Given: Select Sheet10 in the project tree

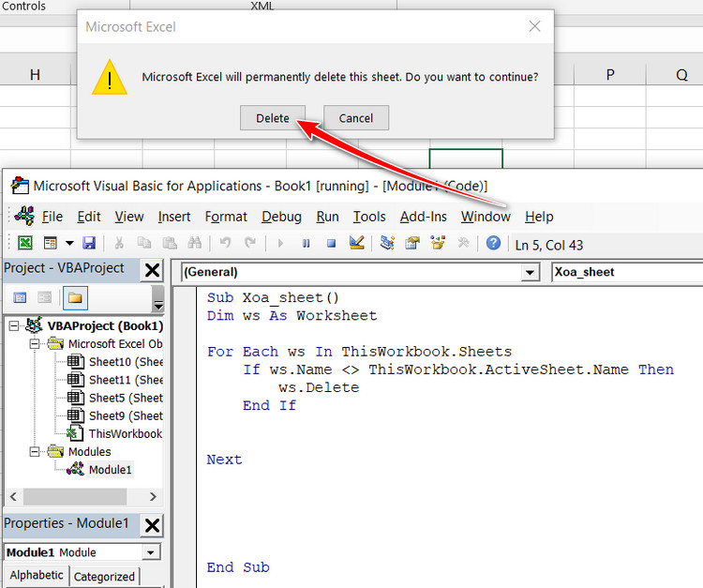Looking at the screenshot, I should pyautogui.click(x=125, y=362).
